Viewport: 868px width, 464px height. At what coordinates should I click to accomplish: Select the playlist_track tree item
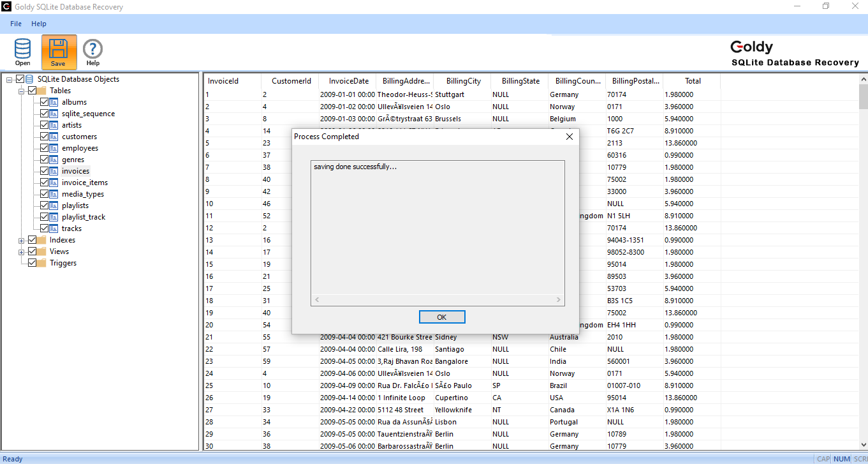point(84,217)
